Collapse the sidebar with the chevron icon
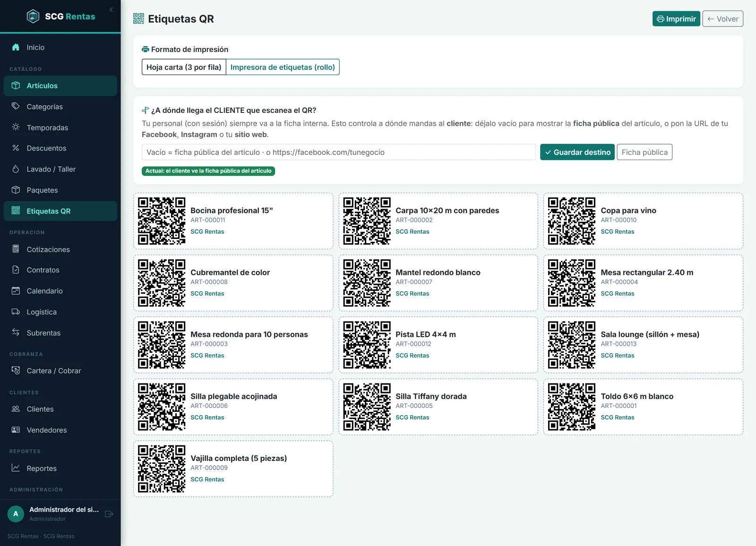756x546 pixels. tap(111, 9)
